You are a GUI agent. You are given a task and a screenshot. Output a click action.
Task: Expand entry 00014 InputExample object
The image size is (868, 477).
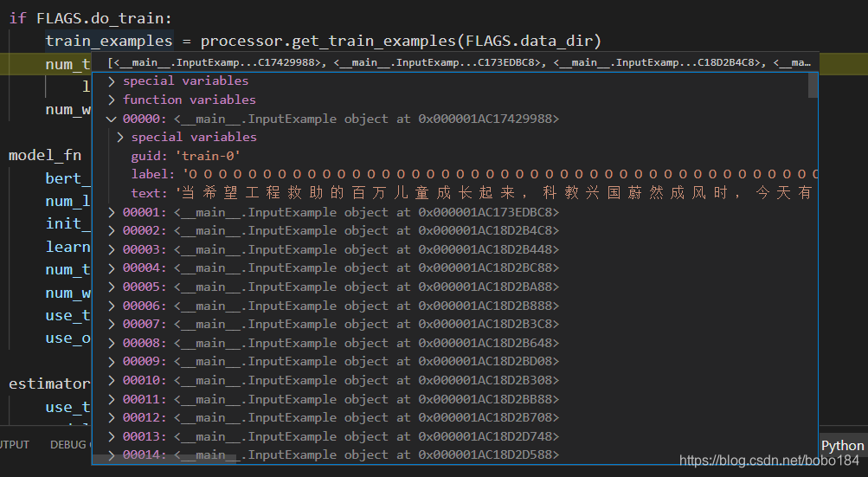112,454
